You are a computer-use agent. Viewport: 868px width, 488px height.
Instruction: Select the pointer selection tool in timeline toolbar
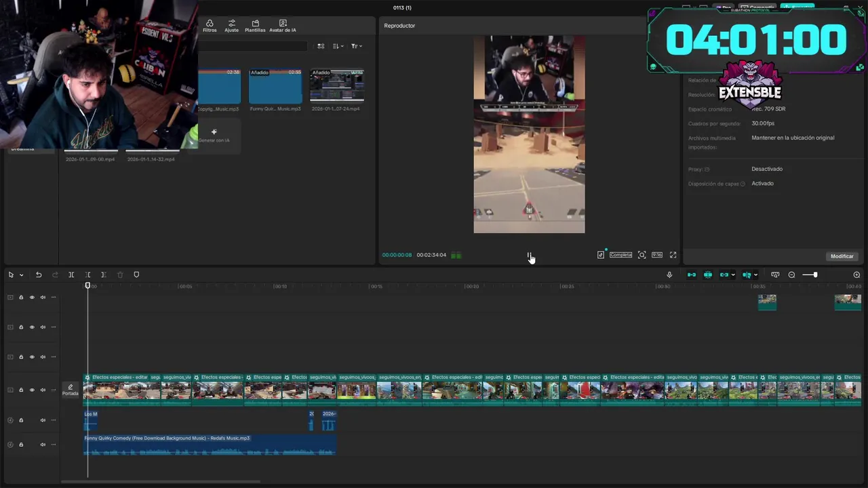[x=11, y=274]
